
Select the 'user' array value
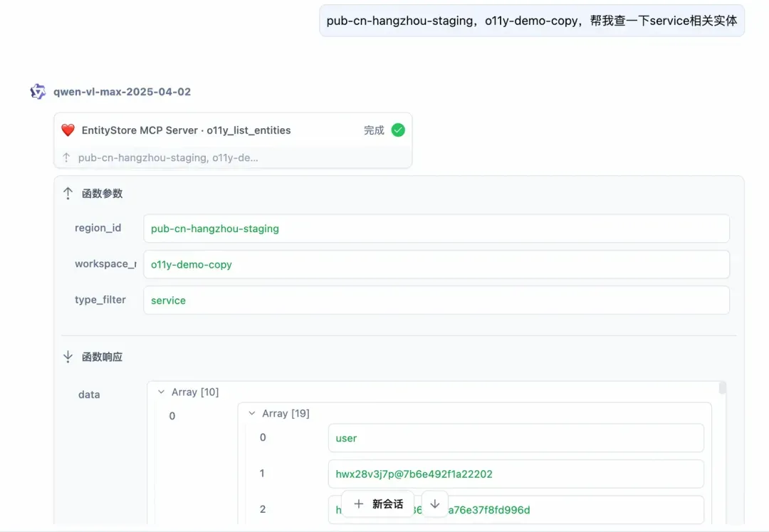tap(516, 438)
